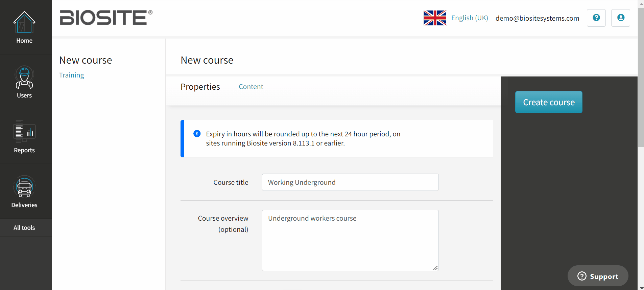Image resolution: width=644 pixels, height=290 pixels.
Task: Focus the Course title input field
Action: 350,182
